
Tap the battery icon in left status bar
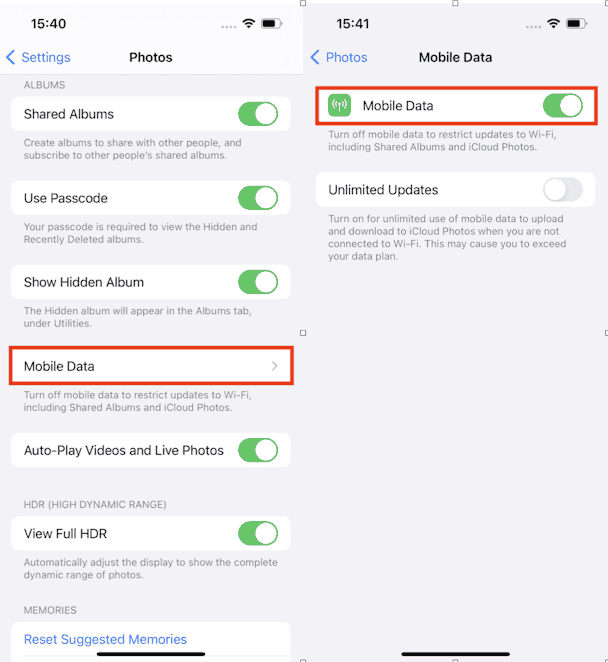point(273,23)
